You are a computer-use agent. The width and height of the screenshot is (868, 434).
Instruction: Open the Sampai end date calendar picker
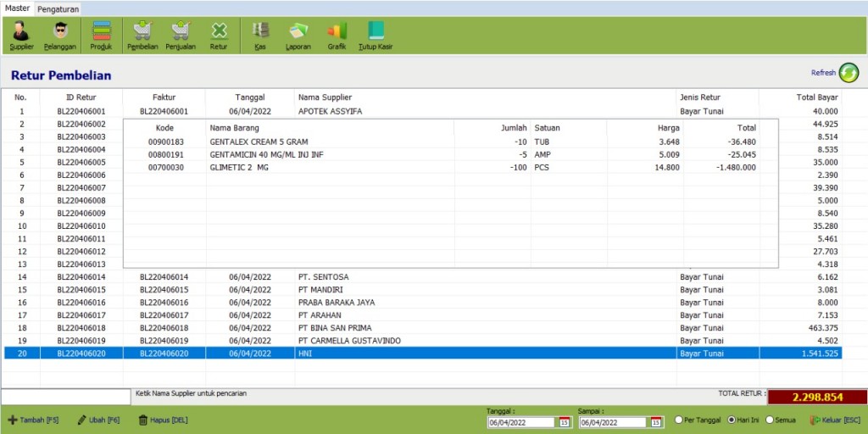tap(655, 422)
